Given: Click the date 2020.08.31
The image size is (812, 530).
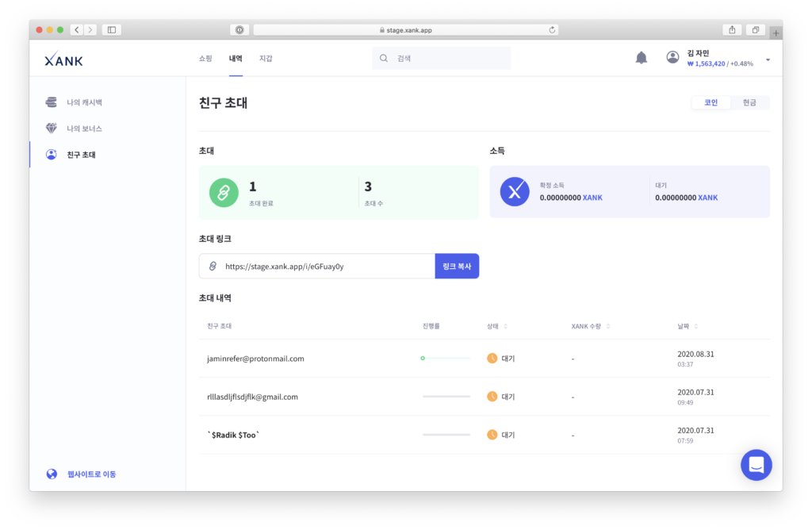Looking at the screenshot, I should pos(695,355).
